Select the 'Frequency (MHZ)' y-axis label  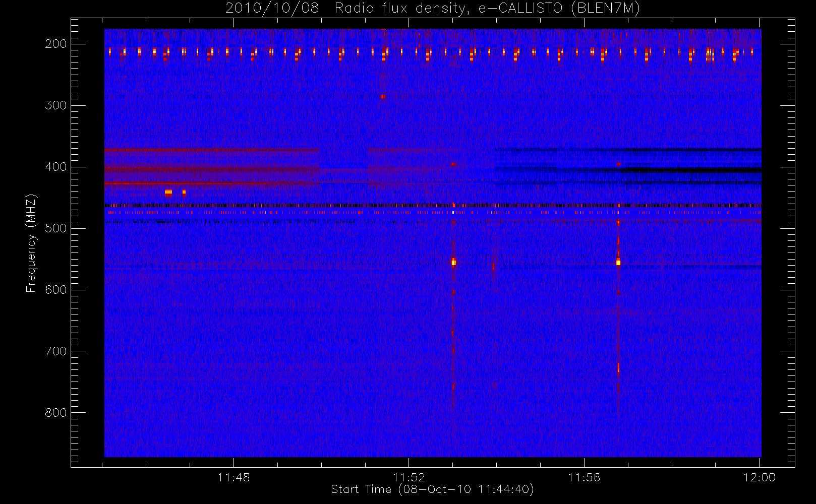click(31, 243)
